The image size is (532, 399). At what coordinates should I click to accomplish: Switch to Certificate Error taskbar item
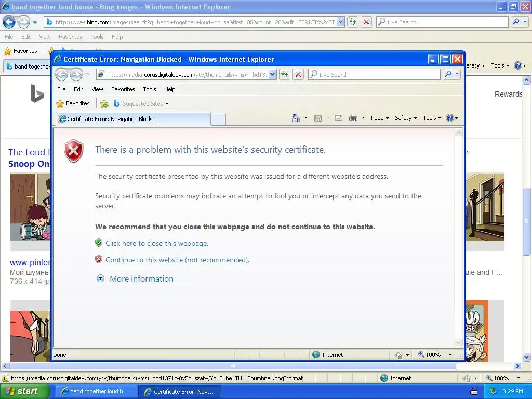pyautogui.click(x=180, y=391)
